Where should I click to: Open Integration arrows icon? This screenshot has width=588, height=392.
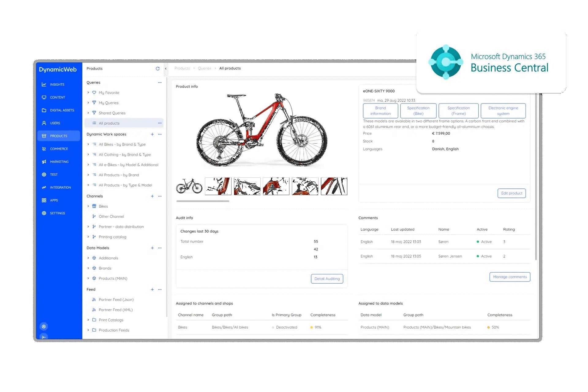tap(44, 187)
